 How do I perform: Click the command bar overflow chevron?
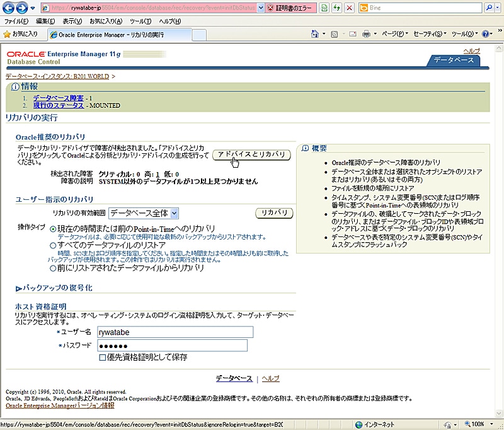coord(500,30)
